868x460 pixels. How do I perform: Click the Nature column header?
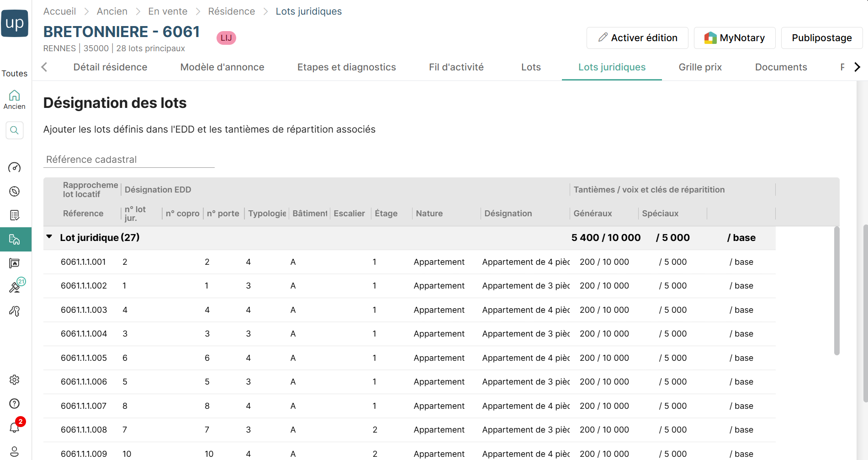point(429,214)
